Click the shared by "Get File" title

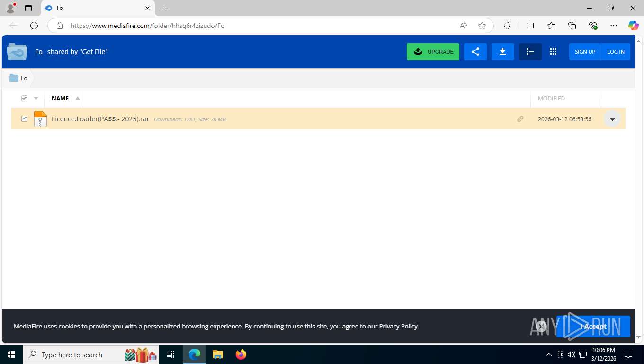pyautogui.click(x=77, y=52)
